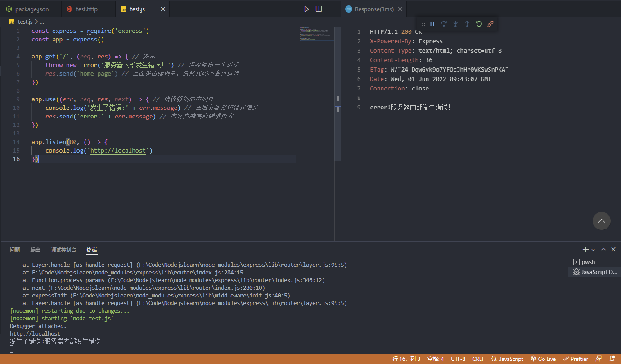Change indentation via 空格: 4
The width and height of the screenshot is (621, 364).
[436, 359]
